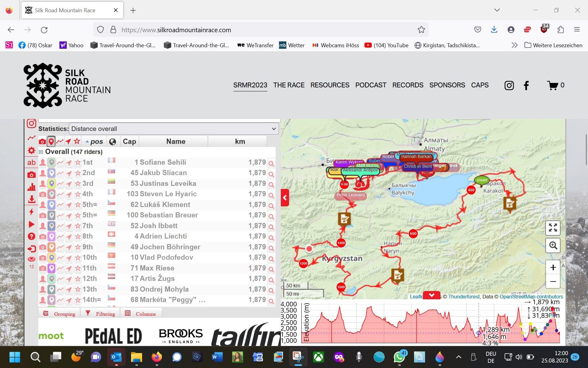Screen dimensions: 588x368
Task: Toggle favorite star for Justinas Leveika
Action: click(x=78, y=184)
